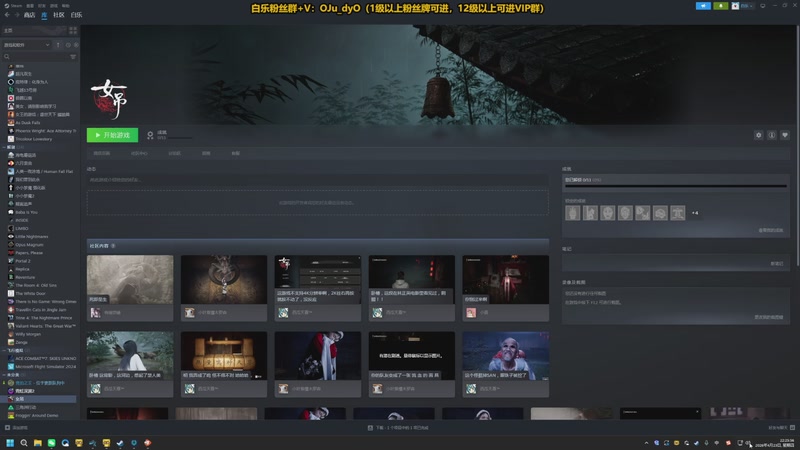Click the 社区内容 info question icon
800x450 pixels.
point(113,246)
